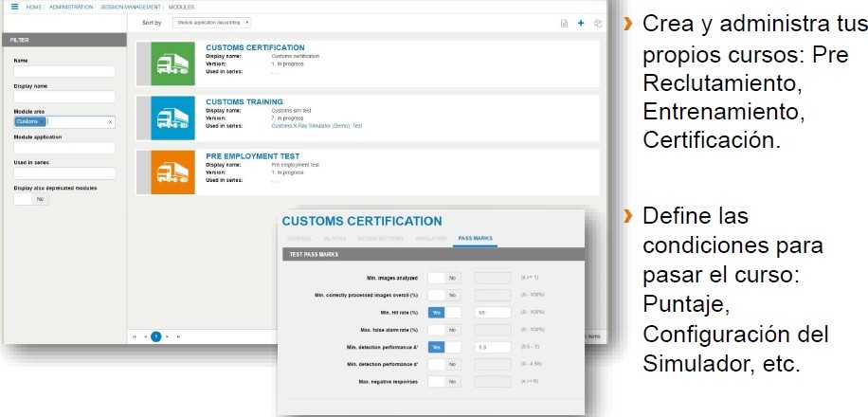Open the Sort by dropdown
Image resolution: width=868 pixels, height=417 pixels.
click(211, 23)
